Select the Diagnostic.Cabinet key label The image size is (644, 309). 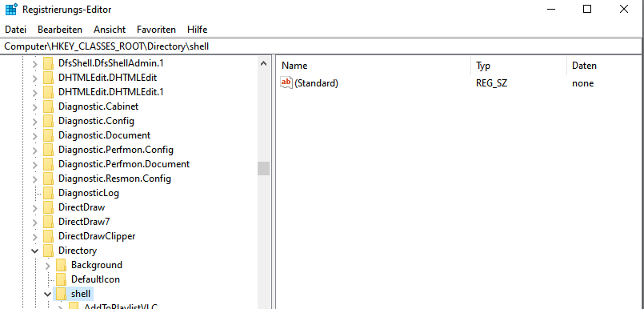pos(98,106)
